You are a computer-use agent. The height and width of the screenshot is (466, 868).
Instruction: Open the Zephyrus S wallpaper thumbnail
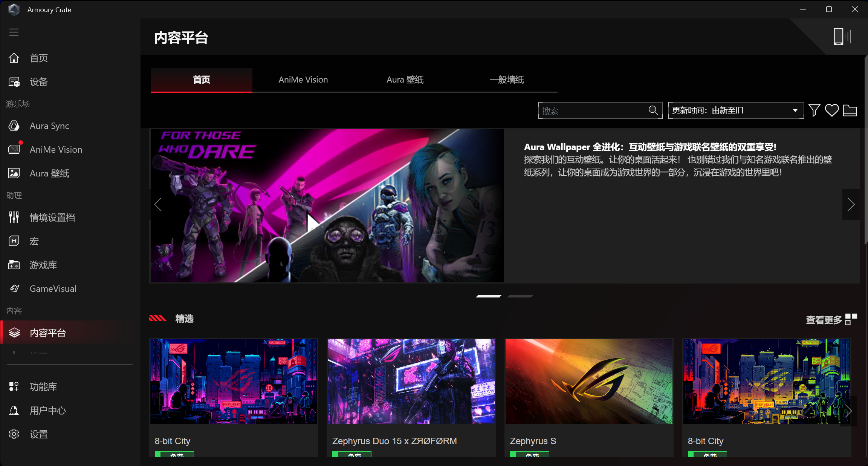point(589,381)
